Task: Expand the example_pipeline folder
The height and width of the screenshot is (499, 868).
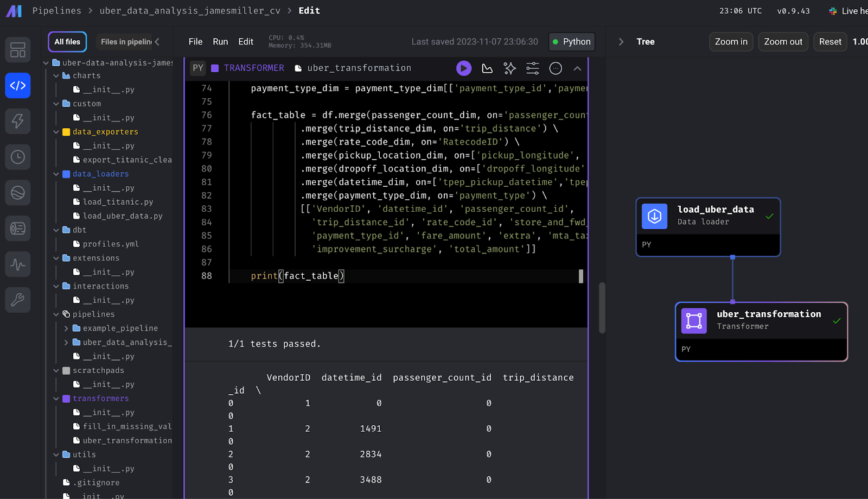Action: 66,329
